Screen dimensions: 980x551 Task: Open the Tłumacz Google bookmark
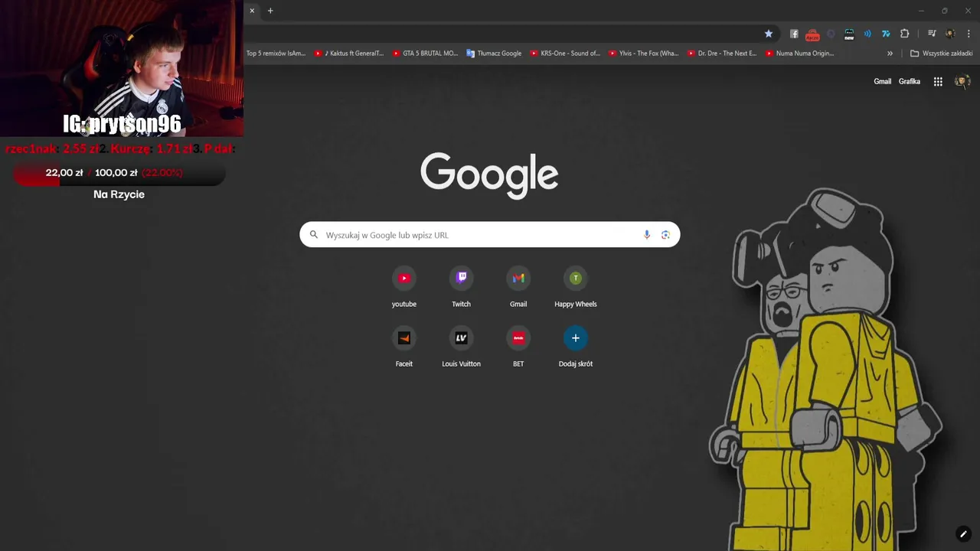494,54
